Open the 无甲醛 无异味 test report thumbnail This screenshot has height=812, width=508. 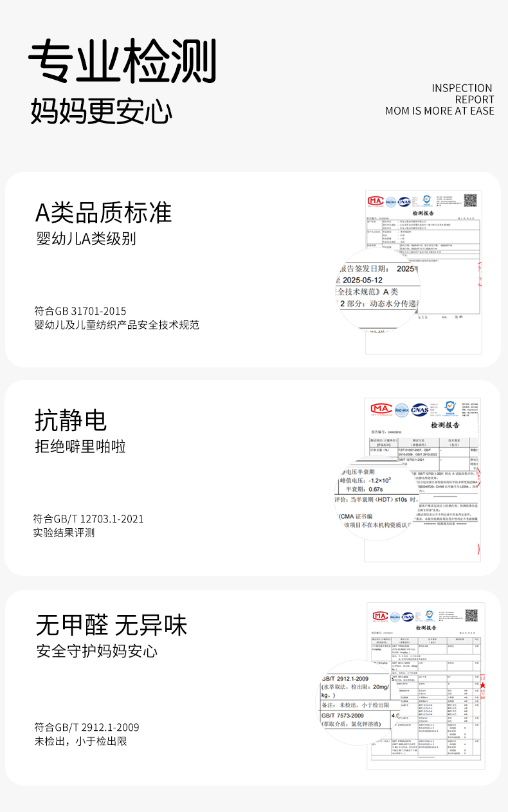pyautogui.click(x=426, y=687)
